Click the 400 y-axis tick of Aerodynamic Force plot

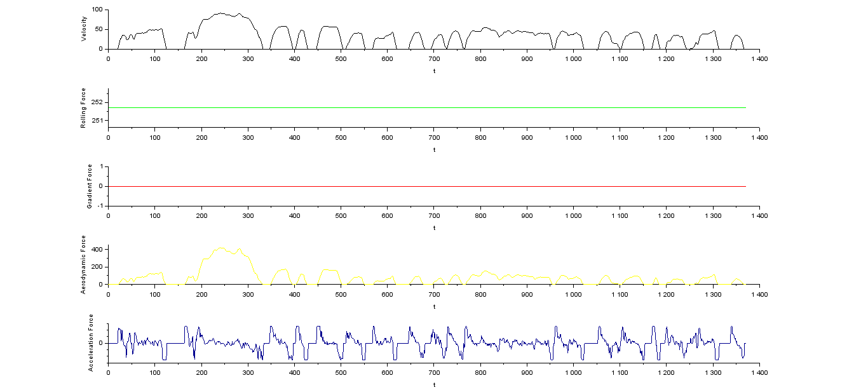[x=97, y=249]
